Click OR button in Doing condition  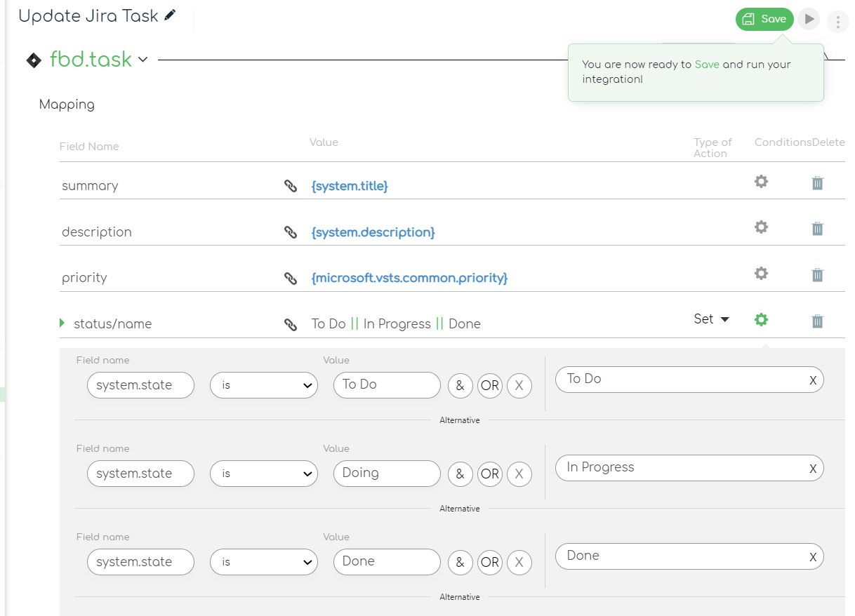tap(490, 474)
